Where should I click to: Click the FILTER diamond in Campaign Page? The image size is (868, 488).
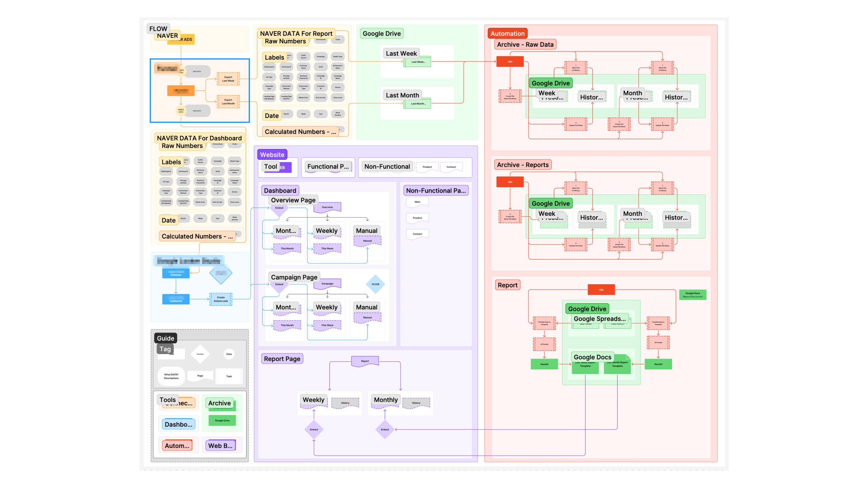click(x=375, y=284)
